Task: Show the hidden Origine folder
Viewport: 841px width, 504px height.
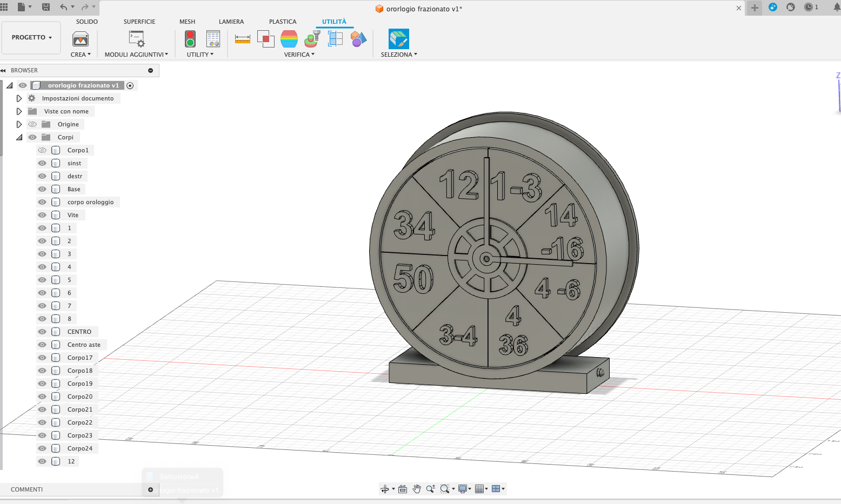Action: tap(32, 124)
